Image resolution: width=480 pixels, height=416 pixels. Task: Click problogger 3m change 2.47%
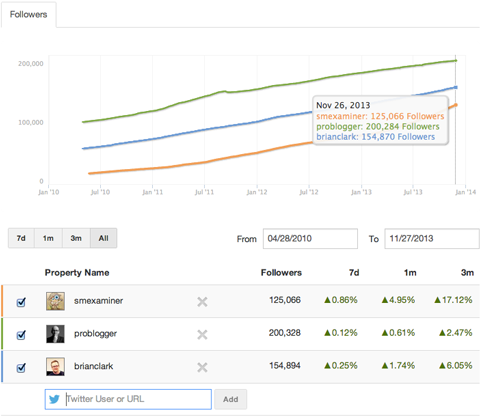point(455,333)
